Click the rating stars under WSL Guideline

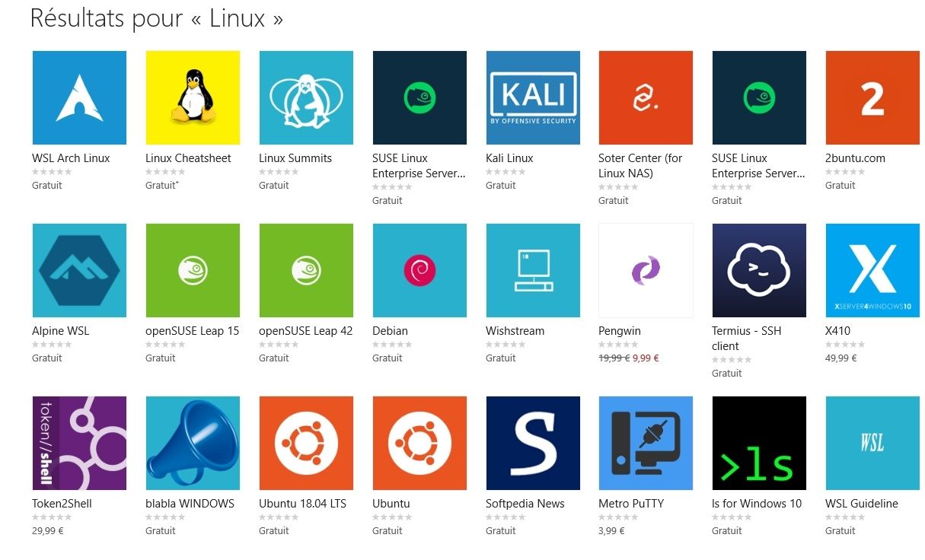[x=845, y=517]
